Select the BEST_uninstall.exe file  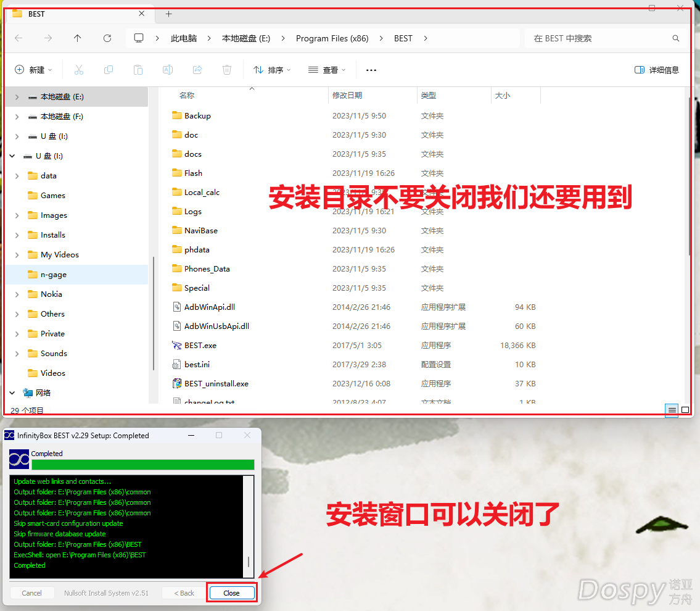[216, 384]
